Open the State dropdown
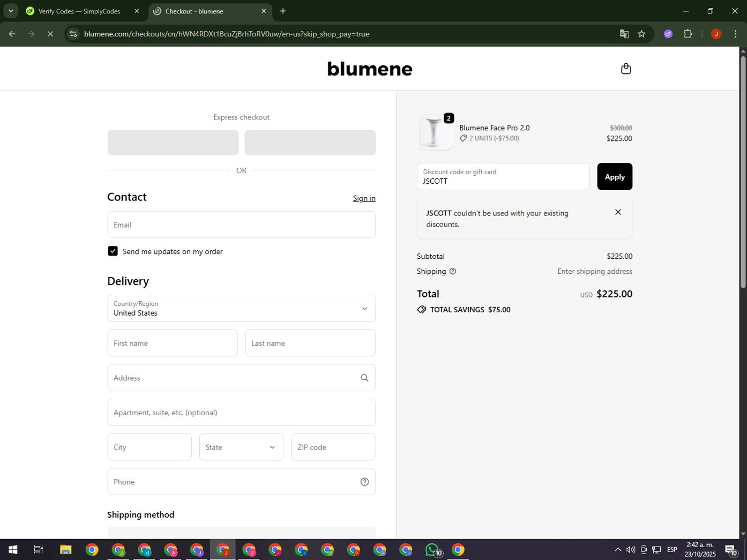 tap(241, 447)
